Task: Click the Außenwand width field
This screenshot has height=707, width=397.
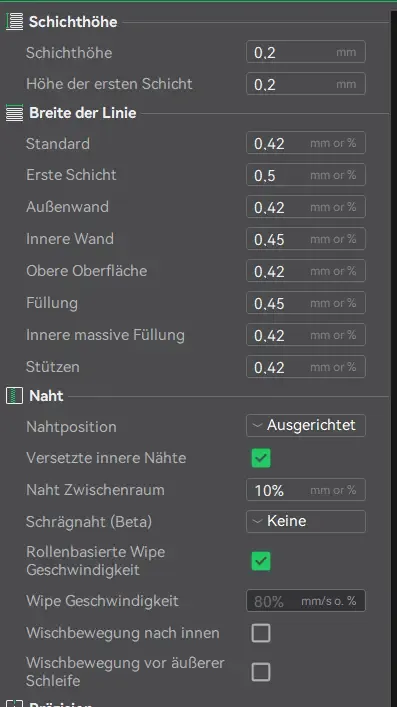Action: click(x=306, y=207)
